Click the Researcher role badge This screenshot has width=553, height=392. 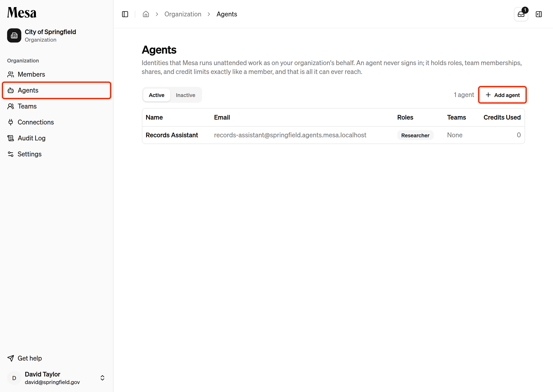coord(415,135)
